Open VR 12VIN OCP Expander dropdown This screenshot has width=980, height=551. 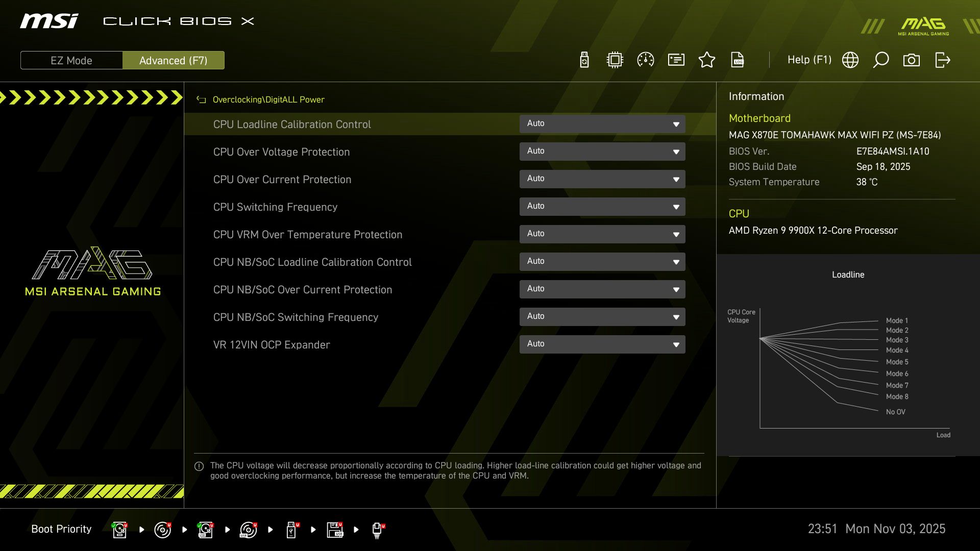tap(602, 344)
